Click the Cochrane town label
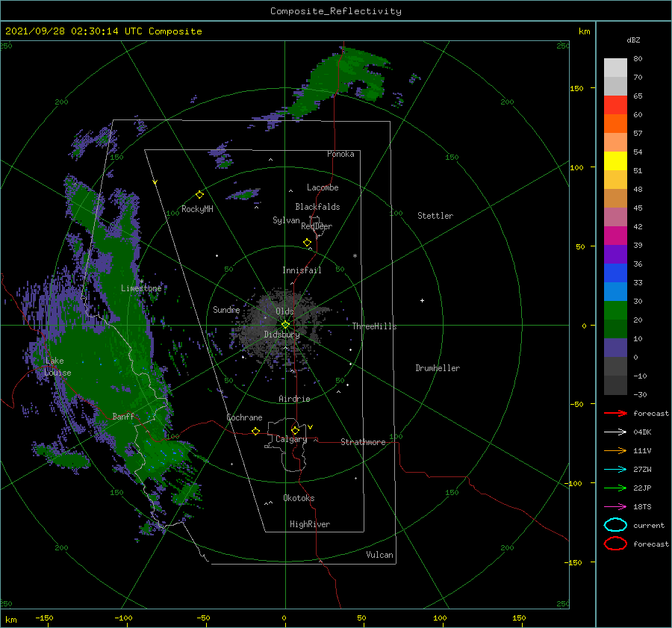This screenshot has width=672, height=628. [244, 417]
